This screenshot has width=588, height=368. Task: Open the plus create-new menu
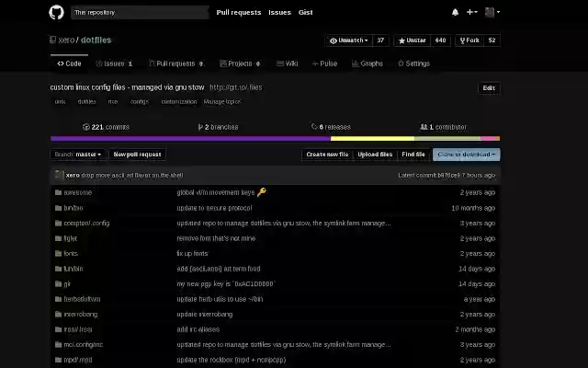tap(471, 12)
